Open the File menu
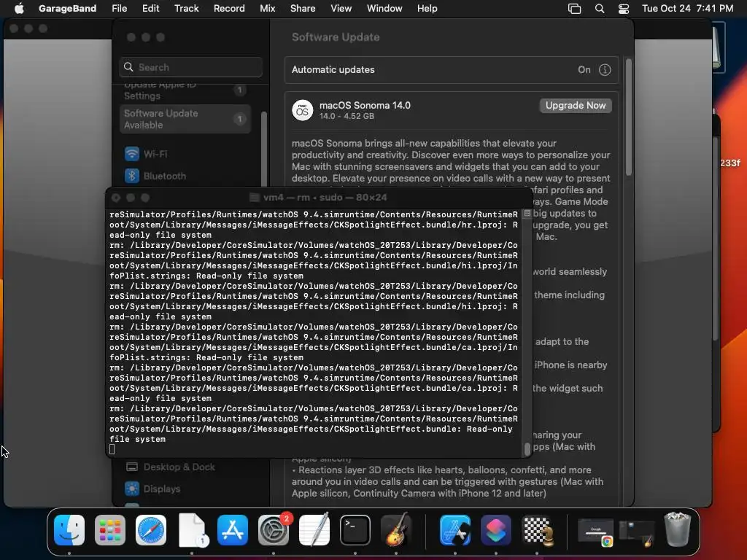The width and height of the screenshot is (747, 560). pos(119,8)
